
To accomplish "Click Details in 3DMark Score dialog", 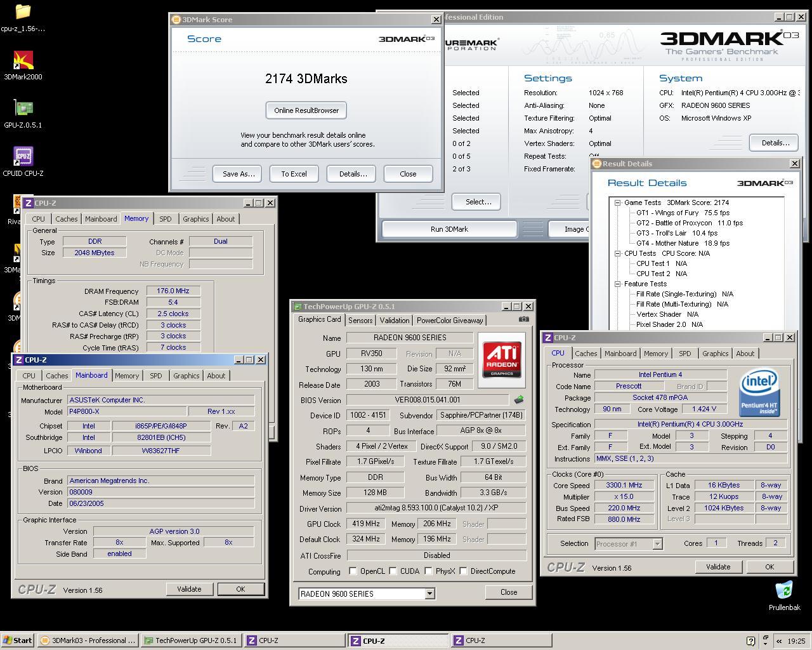I will click(353, 174).
